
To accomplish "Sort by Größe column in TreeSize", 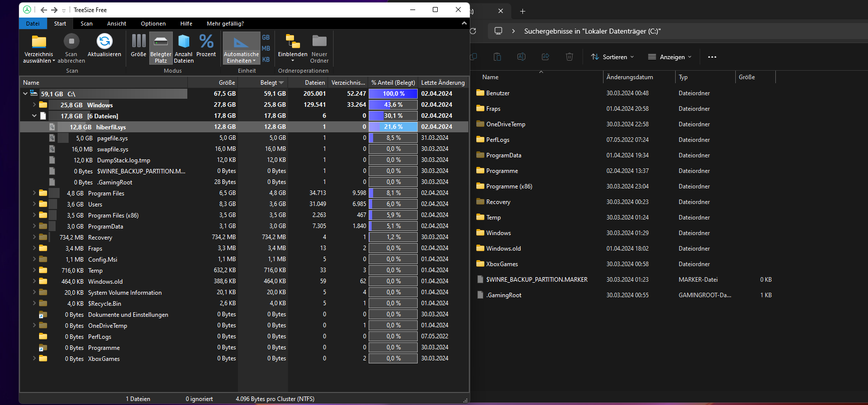I will (x=213, y=83).
